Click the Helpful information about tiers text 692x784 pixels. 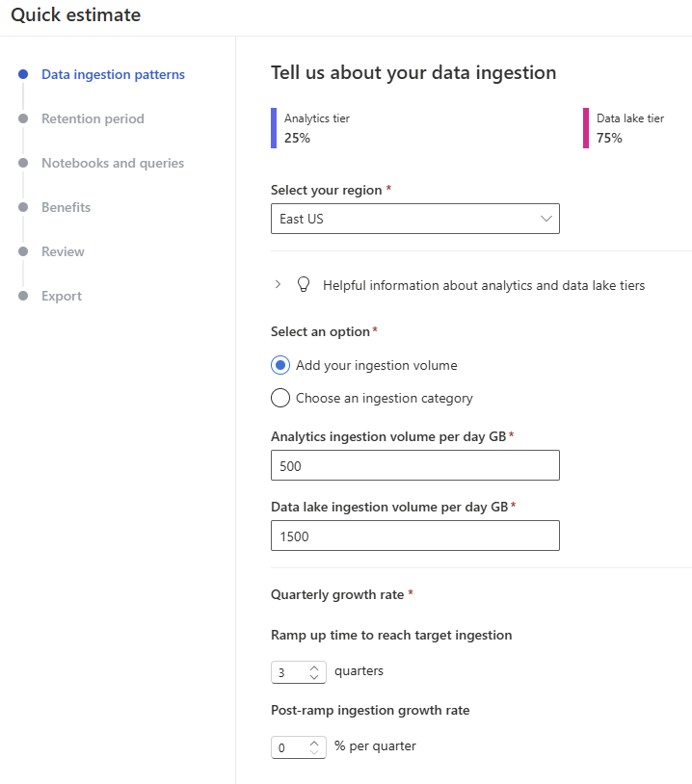pyautogui.click(x=484, y=285)
